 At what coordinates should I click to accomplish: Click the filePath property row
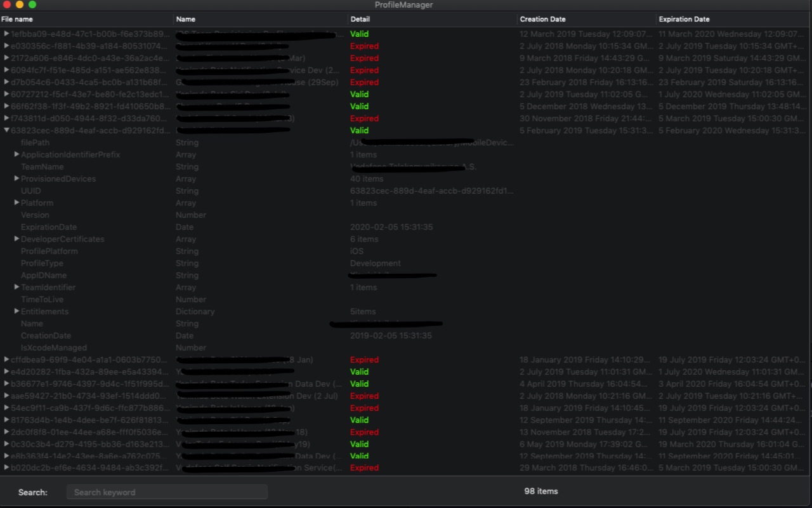406,142
